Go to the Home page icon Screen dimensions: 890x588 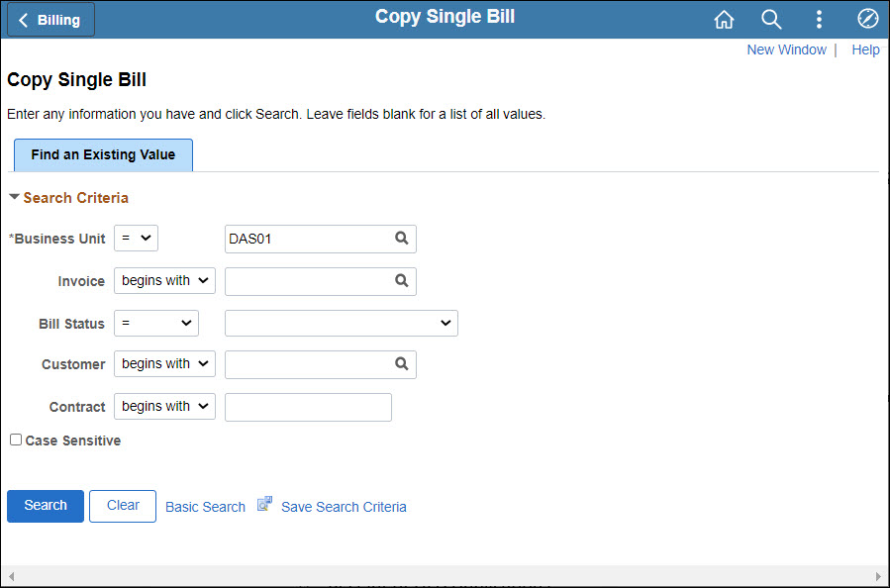click(x=724, y=20)
